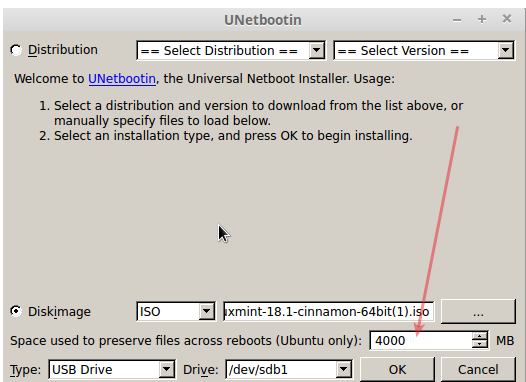Click the 'MB' unit label
Image resolution: width=526 pixels, height=382 pixels.
(x=505, y=341)
